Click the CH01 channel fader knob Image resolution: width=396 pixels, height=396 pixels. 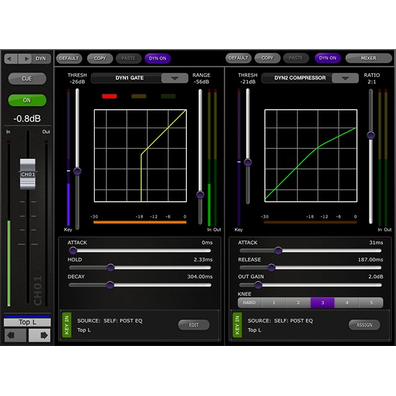point(27,174)
